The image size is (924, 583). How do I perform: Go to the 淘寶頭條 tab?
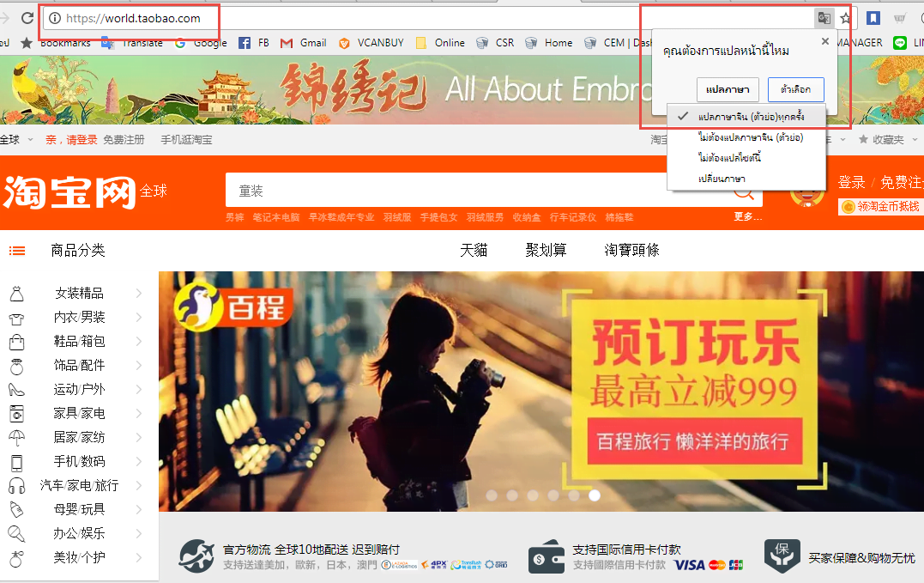point(631,251)
